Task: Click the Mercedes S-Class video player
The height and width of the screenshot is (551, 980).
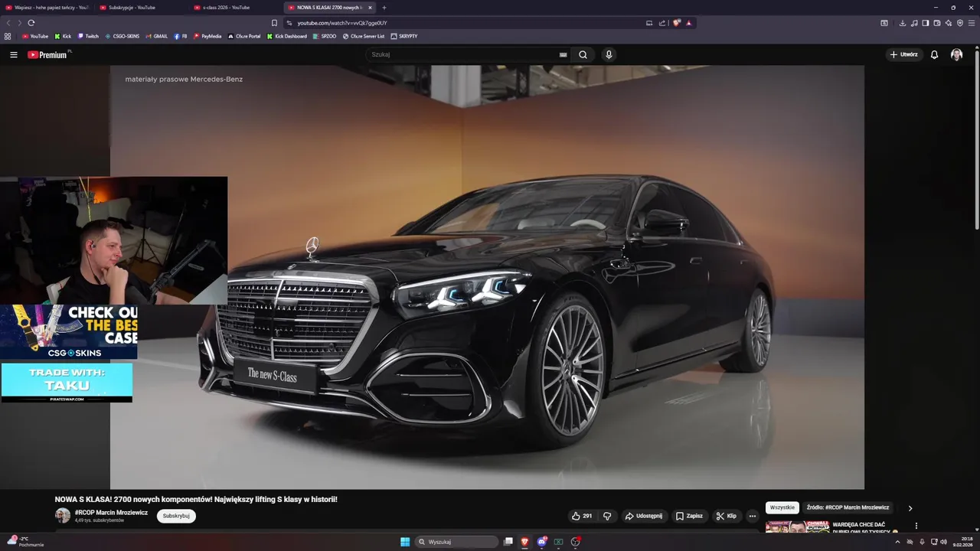Action: 487,277
